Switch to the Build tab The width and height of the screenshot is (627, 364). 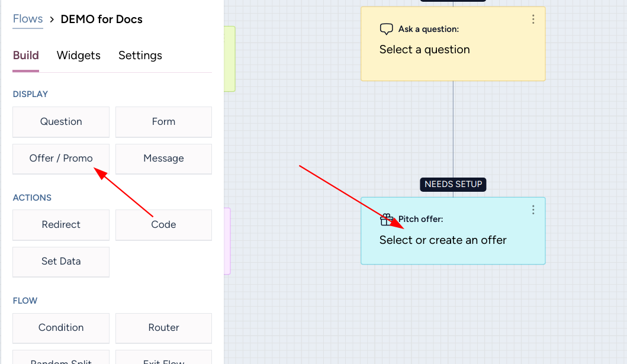pos(26,56)
